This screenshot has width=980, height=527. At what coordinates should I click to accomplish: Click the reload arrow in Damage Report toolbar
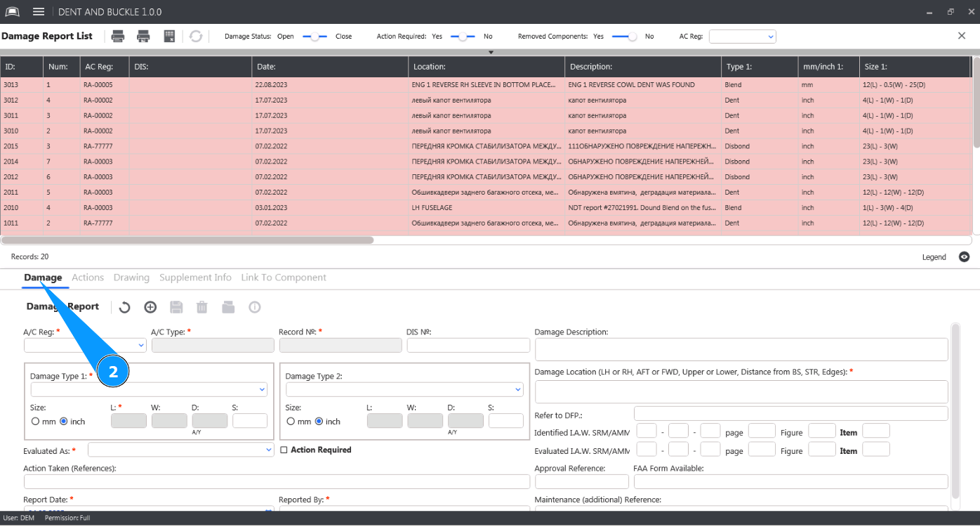coord(124,307)
